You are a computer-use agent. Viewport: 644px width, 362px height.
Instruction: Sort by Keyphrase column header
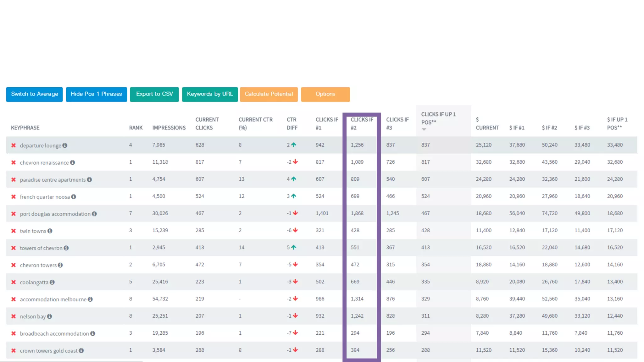point(25,128)
